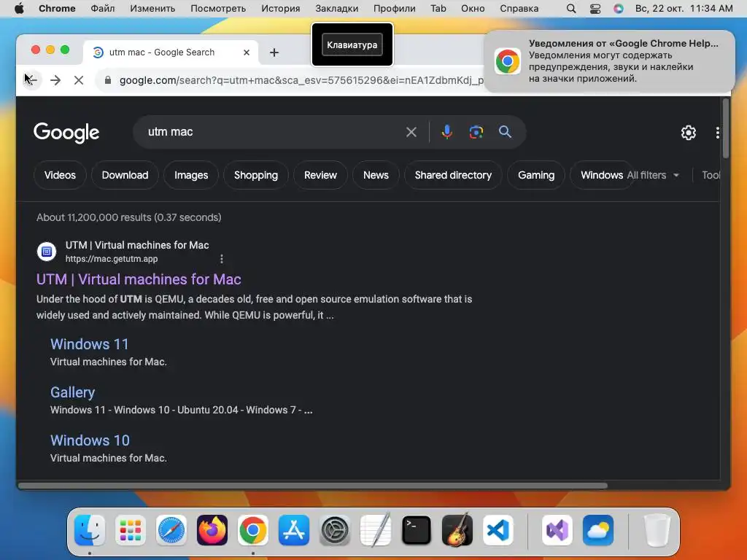747x560 pixels.
Task: Click the date and time in menu bar
Action: coord(684,9)
